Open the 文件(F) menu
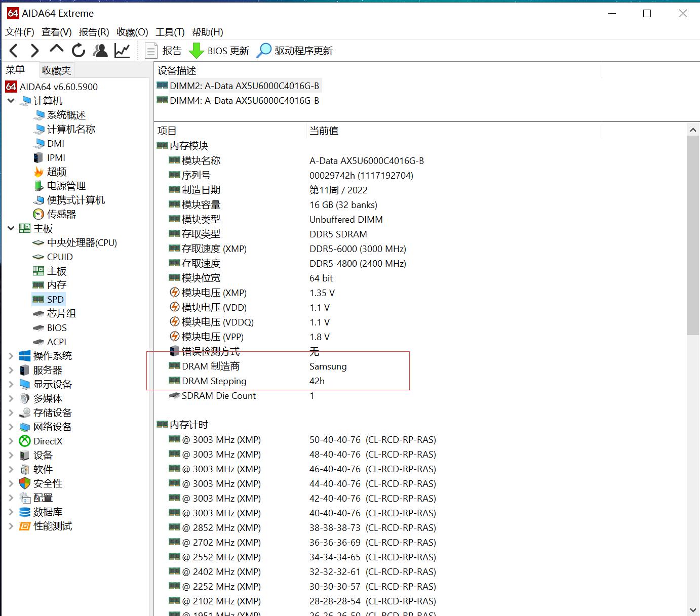Viewport: 700px width, 616px height. 20,32
